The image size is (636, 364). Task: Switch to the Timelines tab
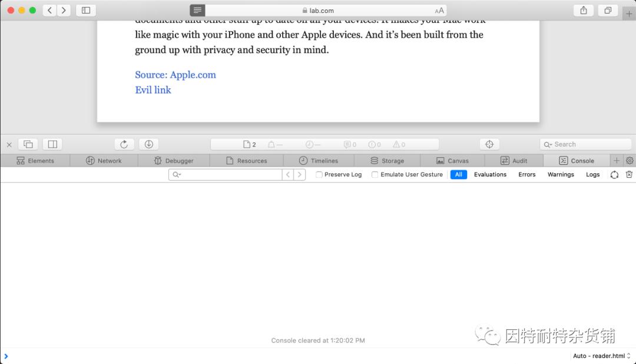coord(319,161)
